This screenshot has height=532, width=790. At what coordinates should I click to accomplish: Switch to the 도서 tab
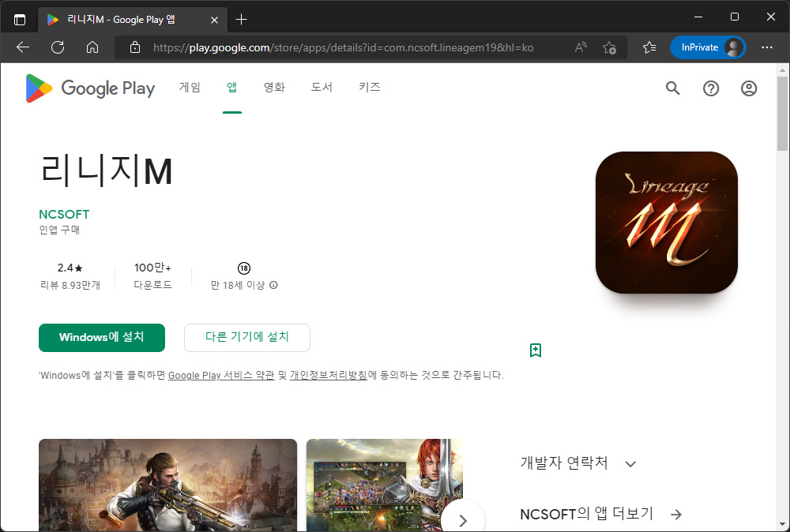coord(322,87)
